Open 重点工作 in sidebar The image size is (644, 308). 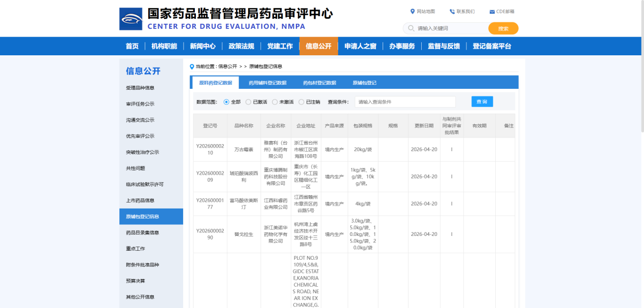click(151, 249)
